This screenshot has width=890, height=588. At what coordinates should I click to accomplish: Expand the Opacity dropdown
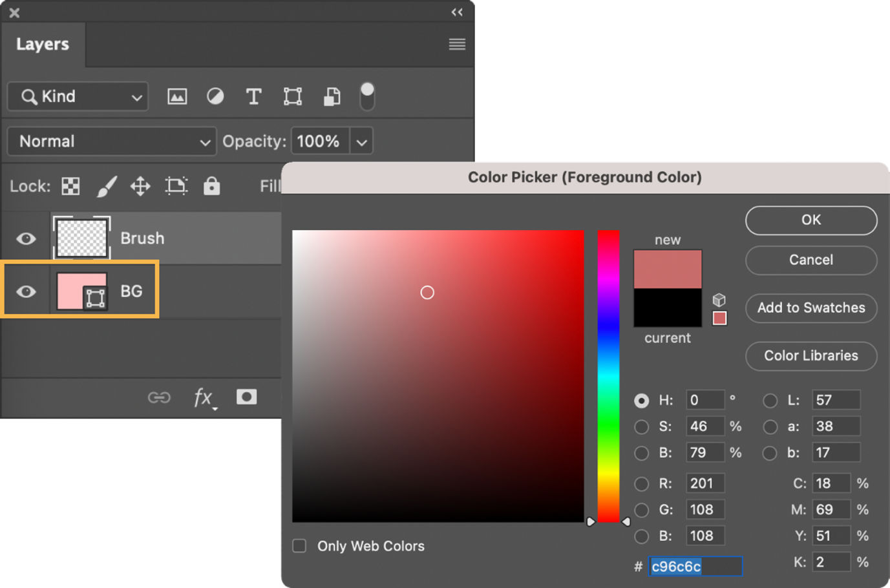[x=362, y=141]
